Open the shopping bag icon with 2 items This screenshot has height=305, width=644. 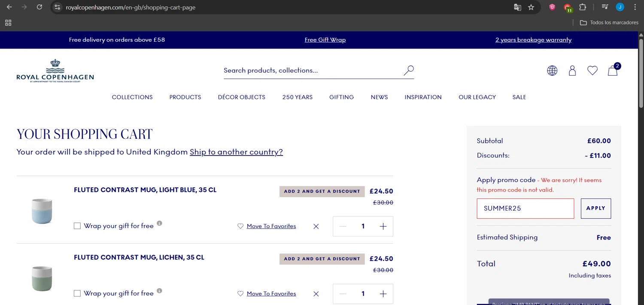tap(613, 70)
